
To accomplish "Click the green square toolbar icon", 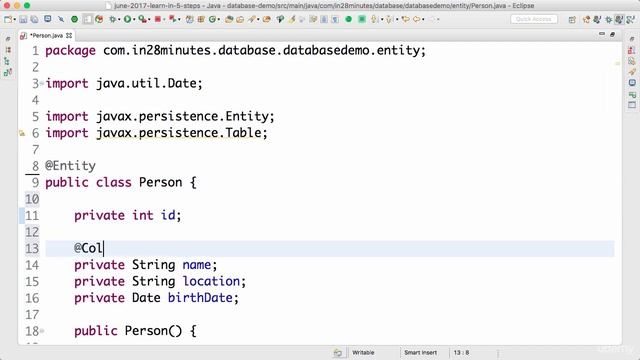I will coord(362,19).
